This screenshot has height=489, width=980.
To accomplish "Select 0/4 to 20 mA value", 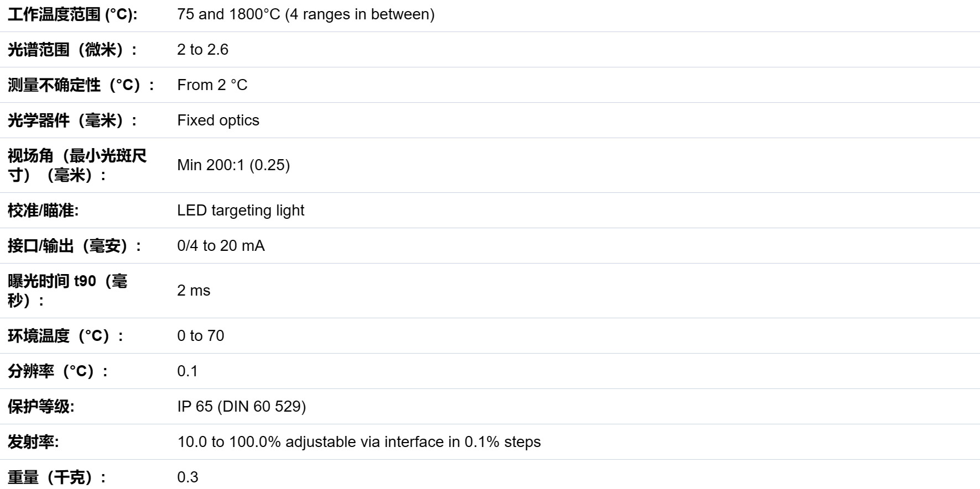I will pos(221,246).
